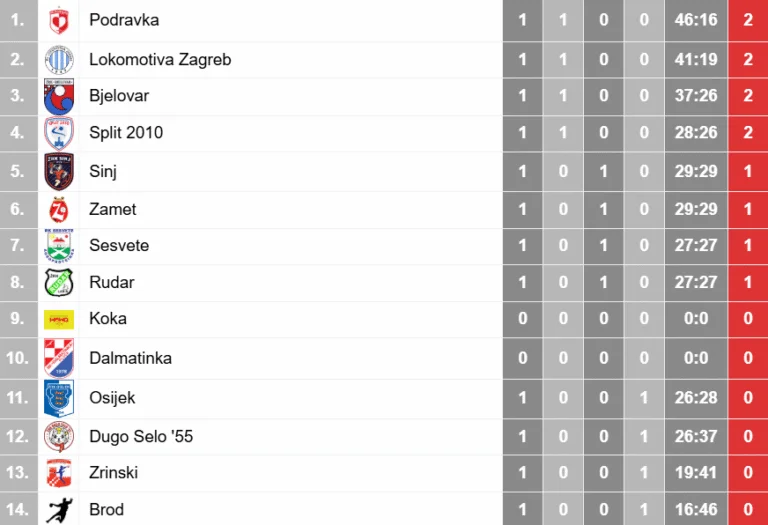This screenshot has width=768, height=525.
Task: Click Brod's 16:46 score cell
Action: (x=696, y=509)
